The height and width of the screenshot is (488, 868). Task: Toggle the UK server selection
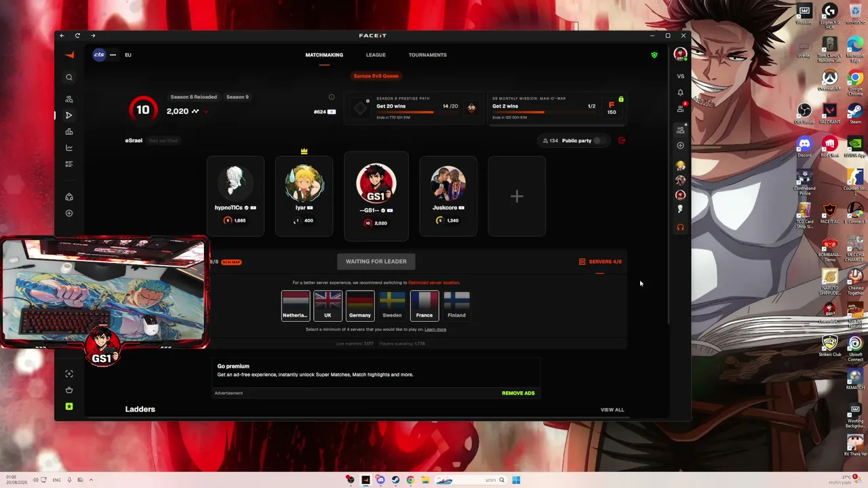coord(328,305)
